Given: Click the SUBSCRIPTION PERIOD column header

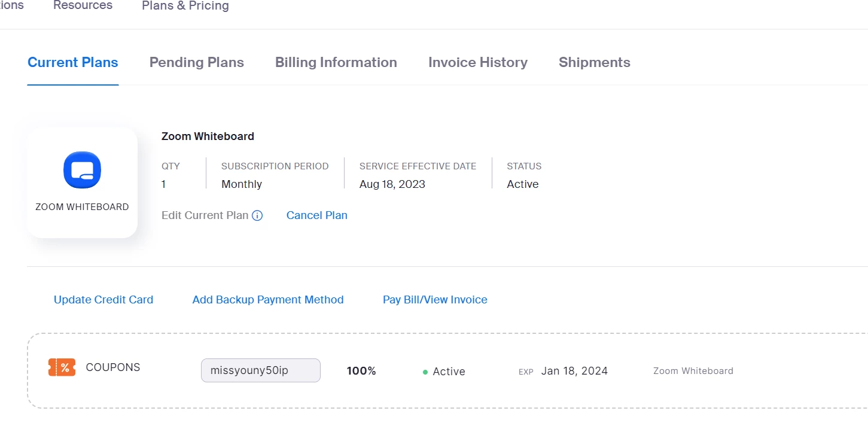Looking at the screenshot, I should pos(275,166).
